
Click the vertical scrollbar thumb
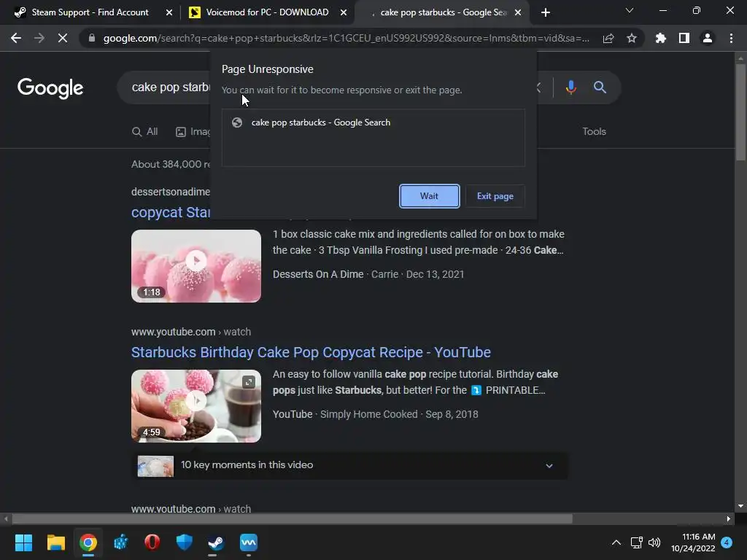(740, 112)
